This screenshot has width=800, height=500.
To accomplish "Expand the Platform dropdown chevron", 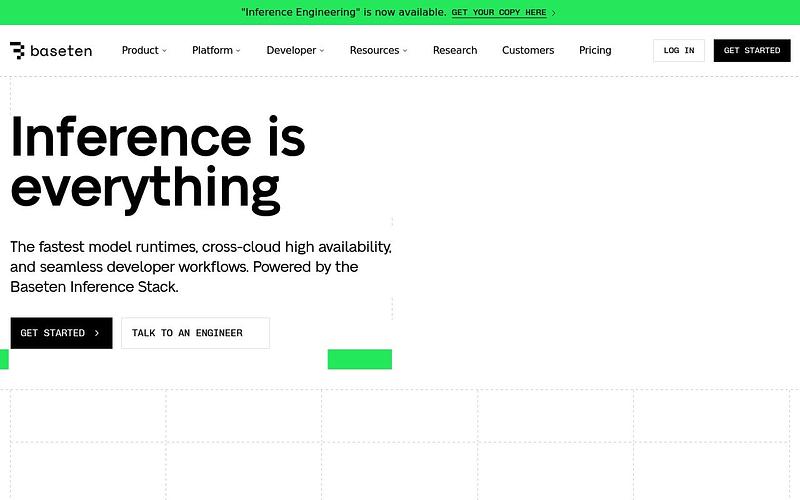I will pos(238,51).
